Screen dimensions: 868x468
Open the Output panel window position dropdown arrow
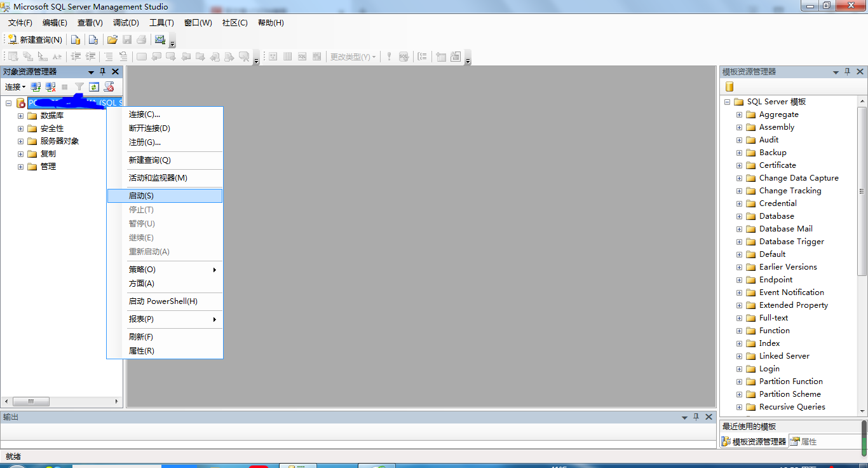(x=684, y=417)
